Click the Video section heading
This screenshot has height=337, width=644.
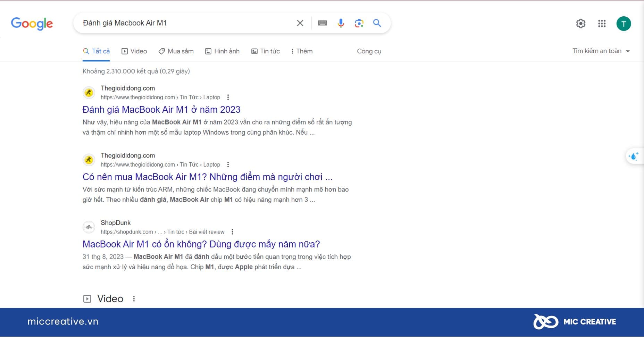coord(110,299)
